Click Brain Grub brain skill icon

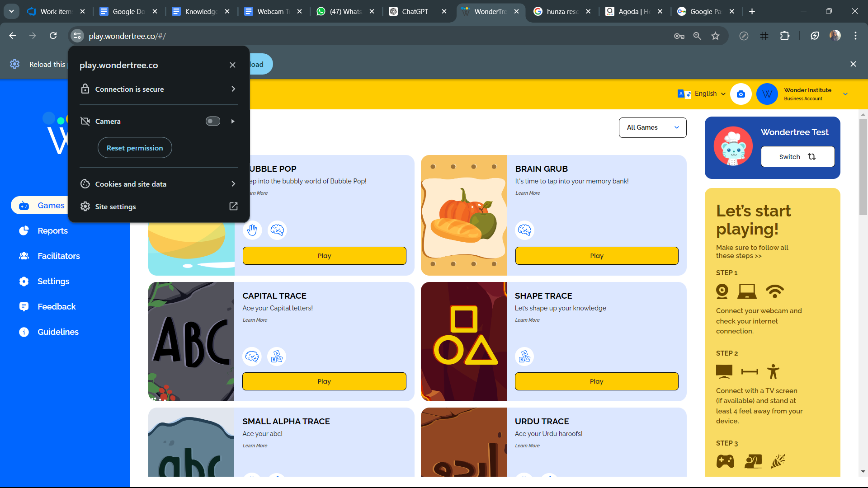524,230
